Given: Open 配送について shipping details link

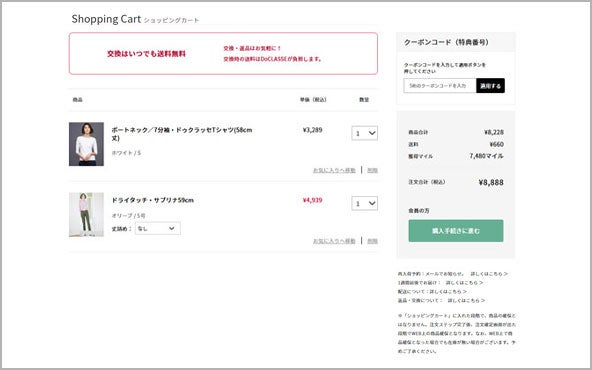Looking at the screenshot, I should (448, 292).
